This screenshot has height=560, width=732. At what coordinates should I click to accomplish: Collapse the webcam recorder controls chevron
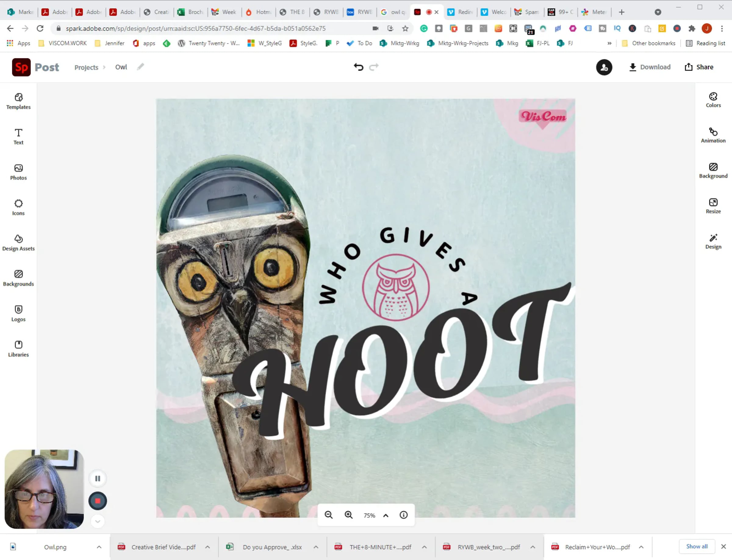point(98,521)
